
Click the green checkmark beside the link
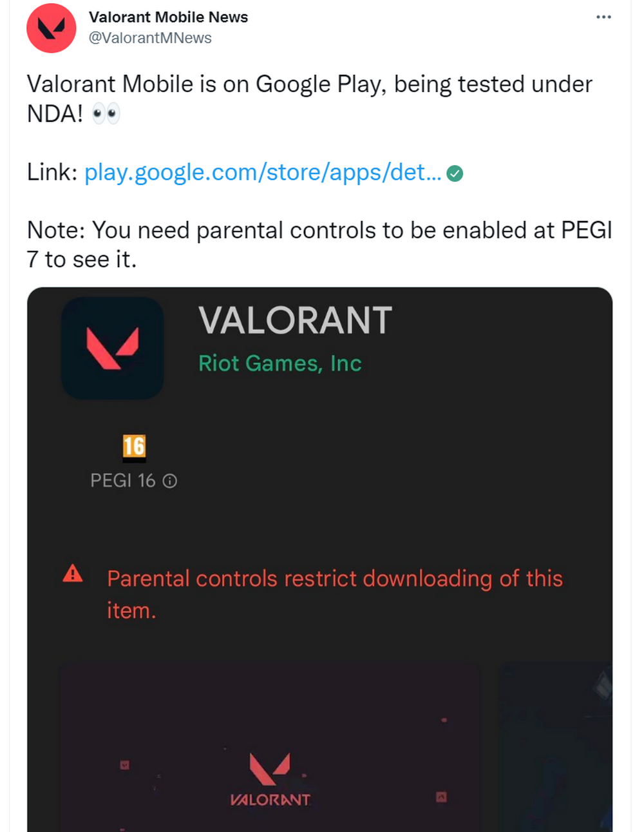(455, 173)
